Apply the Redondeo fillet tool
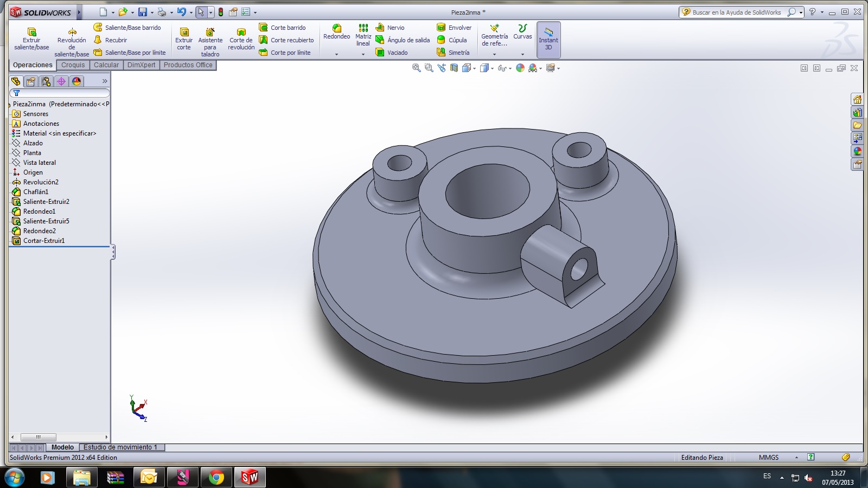This screenshot has height=488, width=868. [x=337, y=32]
